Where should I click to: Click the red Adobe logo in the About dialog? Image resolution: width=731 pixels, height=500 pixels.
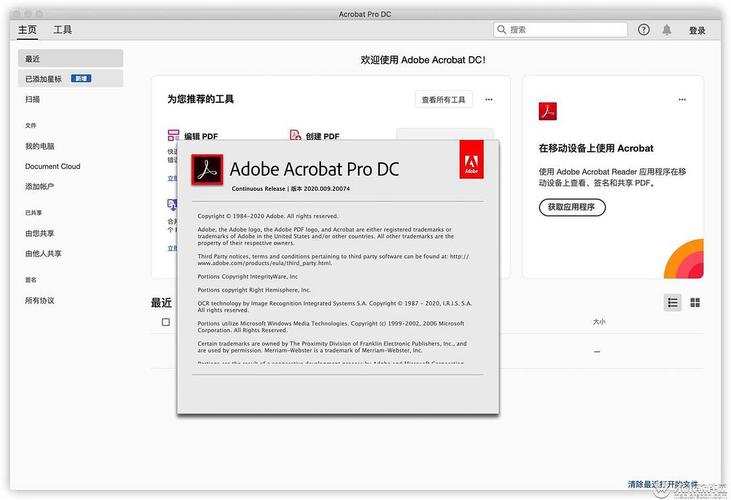pyautogui.click(x=471, y=159)
